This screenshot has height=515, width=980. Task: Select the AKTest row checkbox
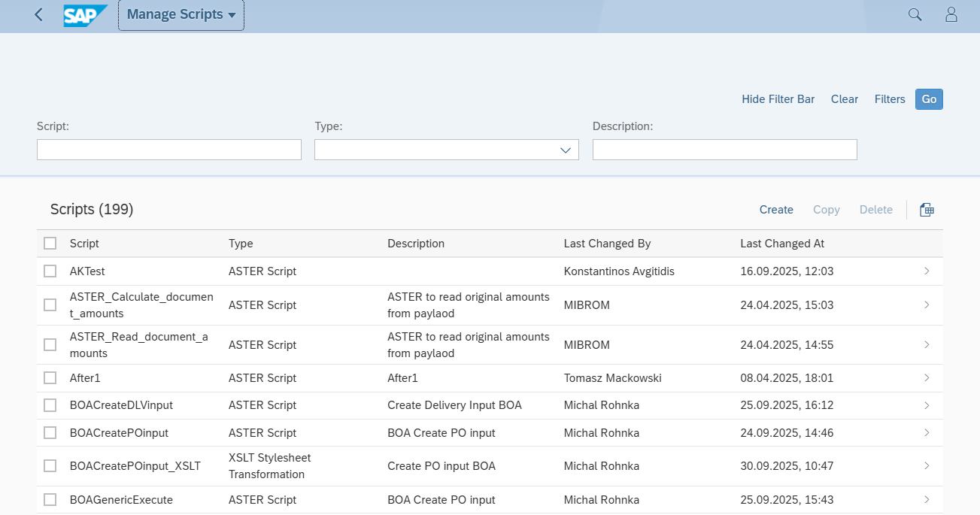click(x=50, y=271)
